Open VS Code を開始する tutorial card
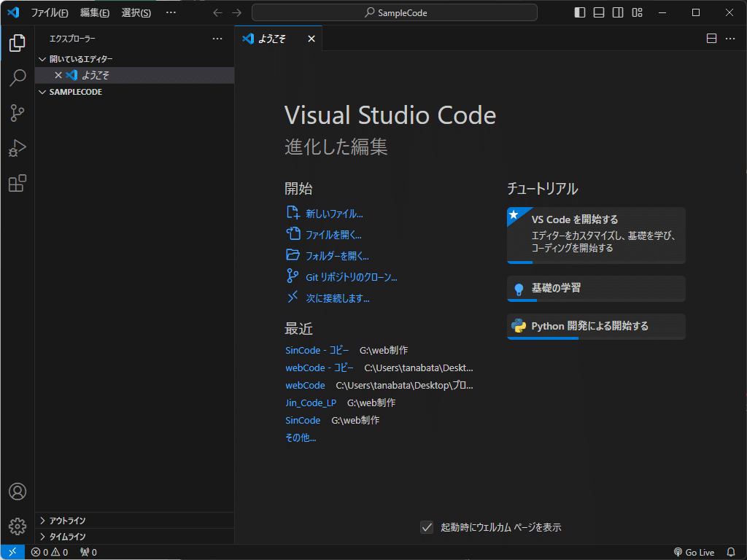 (596, 236)
